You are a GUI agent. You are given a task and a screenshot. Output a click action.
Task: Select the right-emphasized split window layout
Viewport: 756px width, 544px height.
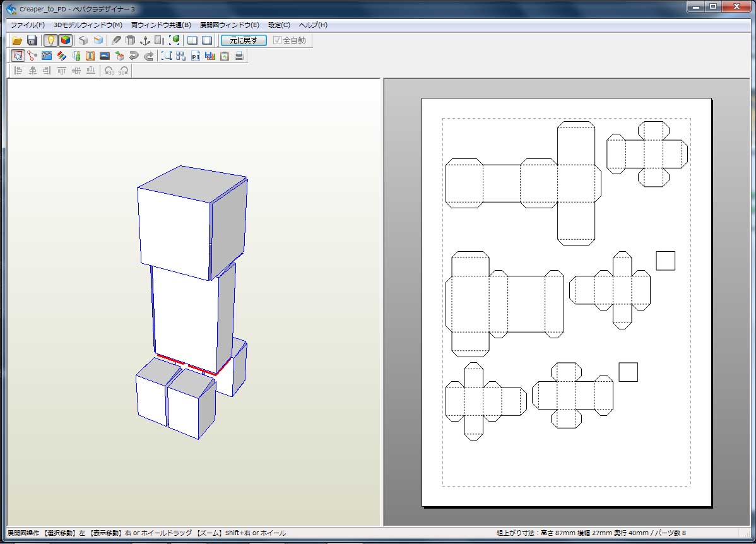(207, 40)
